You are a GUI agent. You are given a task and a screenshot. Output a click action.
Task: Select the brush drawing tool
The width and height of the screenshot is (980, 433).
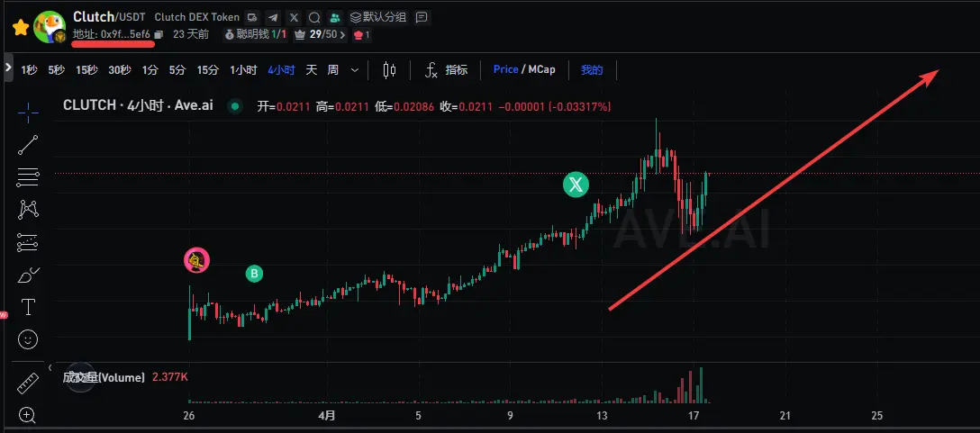pyautogui.click(x=28, y=275)
